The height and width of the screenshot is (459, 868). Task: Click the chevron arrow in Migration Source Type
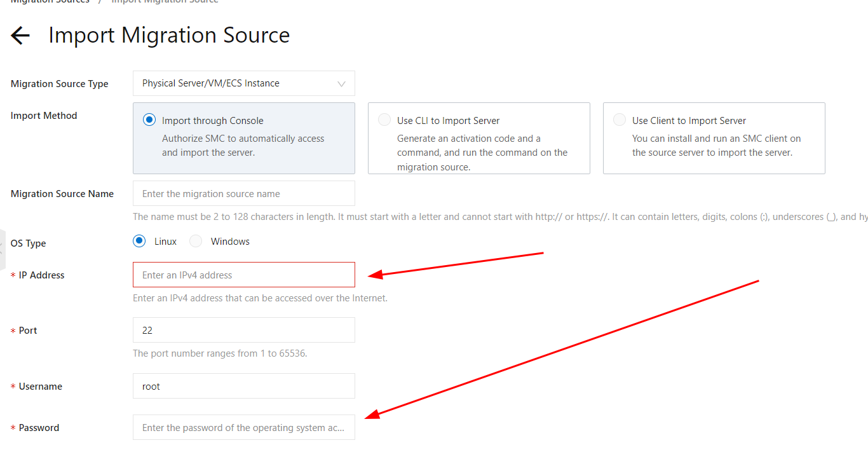[342, 84]
